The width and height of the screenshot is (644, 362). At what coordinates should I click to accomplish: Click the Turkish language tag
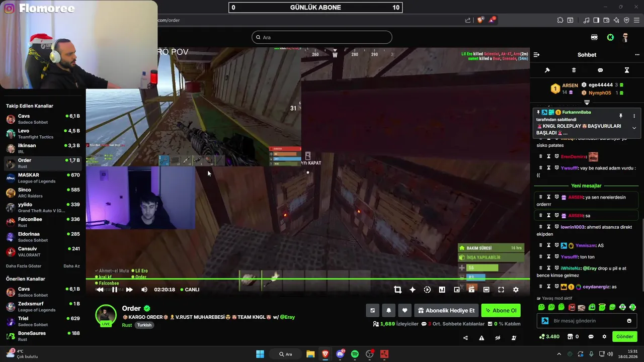click(144, 325)
